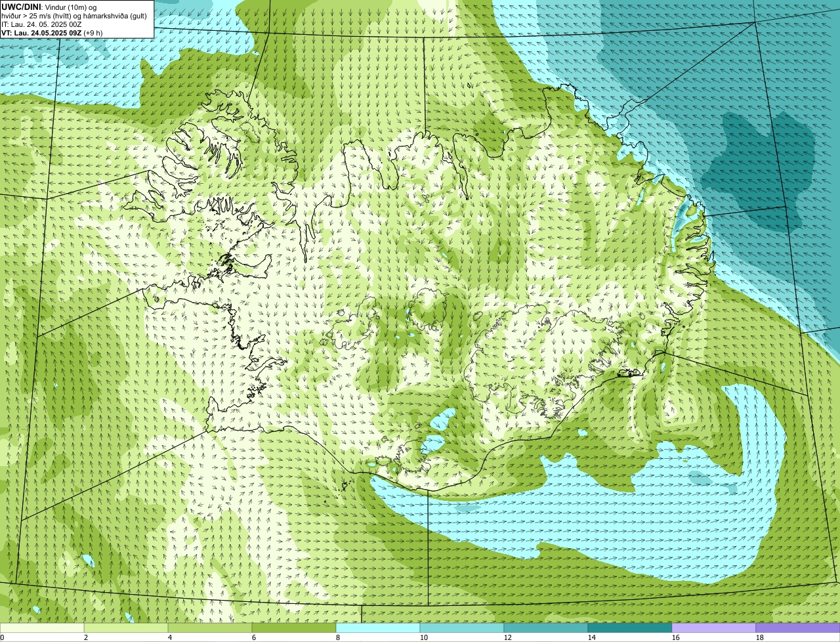840x642 pixels.
Task: Click the legend value '14'
Action: (x=592, y=637)
